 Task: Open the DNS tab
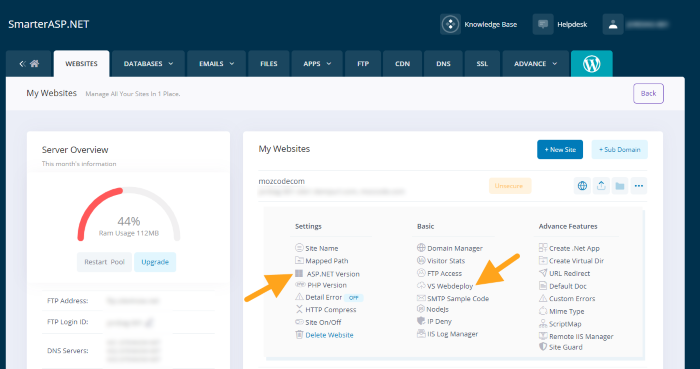[443, 64]
